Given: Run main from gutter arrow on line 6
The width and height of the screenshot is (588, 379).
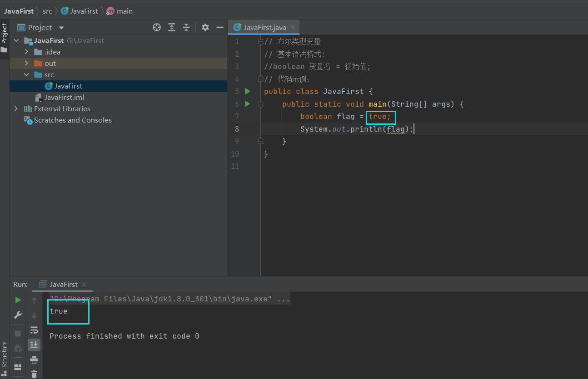Looking at the screenshot, I should [248, 104].
